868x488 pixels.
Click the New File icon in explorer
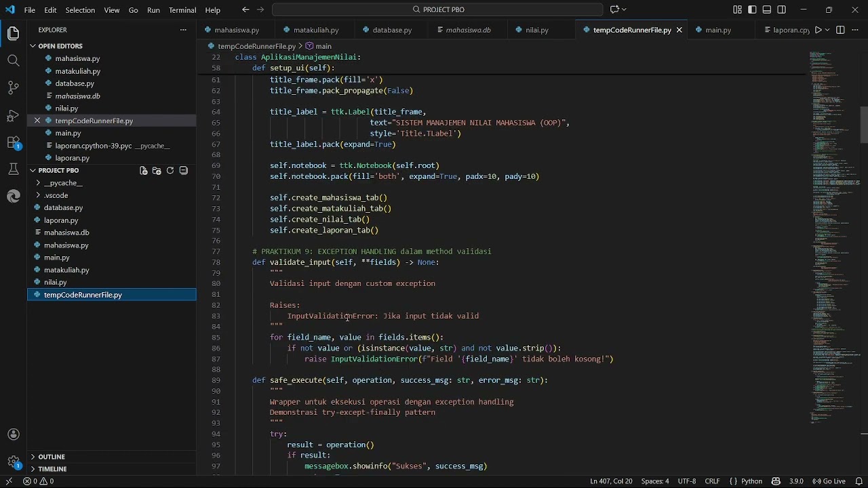click(144, 171)
